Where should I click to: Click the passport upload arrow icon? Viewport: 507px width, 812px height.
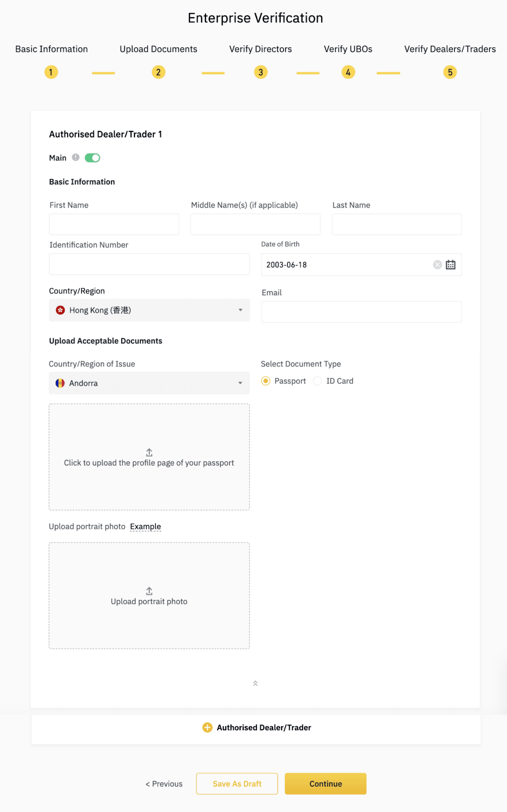point(149,452)
